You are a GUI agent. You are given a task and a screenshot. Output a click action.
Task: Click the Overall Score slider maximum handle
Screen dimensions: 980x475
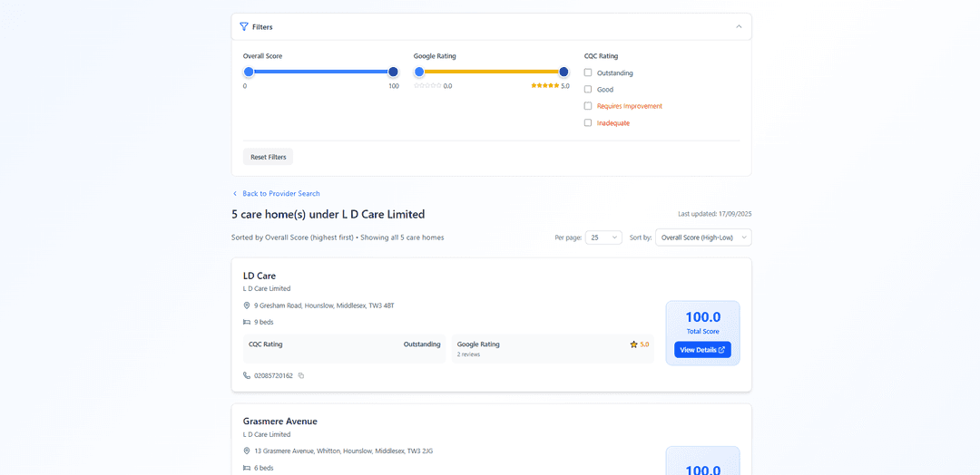pyautogui.click(x=393, y=72)
